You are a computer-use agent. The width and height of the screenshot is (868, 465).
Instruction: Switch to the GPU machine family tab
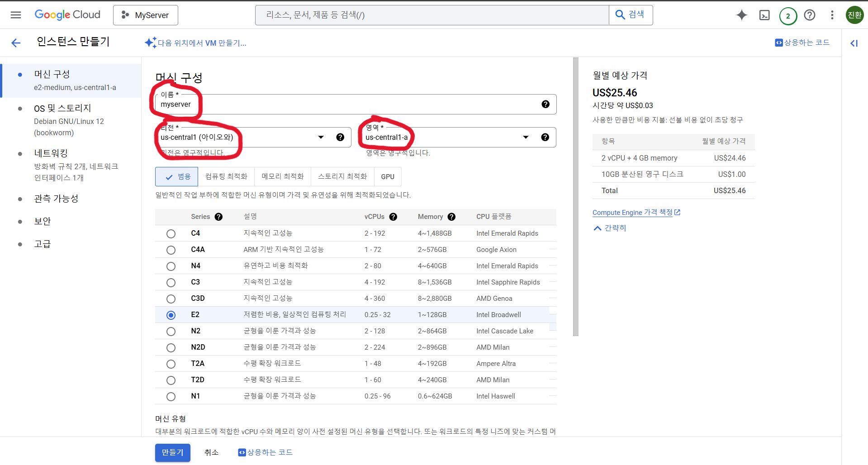[387, 177]
